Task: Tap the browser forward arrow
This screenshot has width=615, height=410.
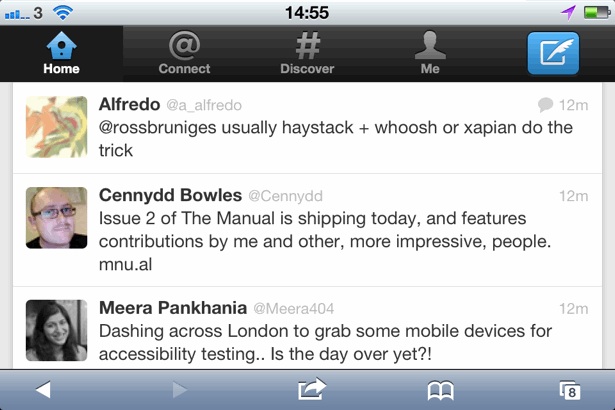Action: (x=179, y=390)
